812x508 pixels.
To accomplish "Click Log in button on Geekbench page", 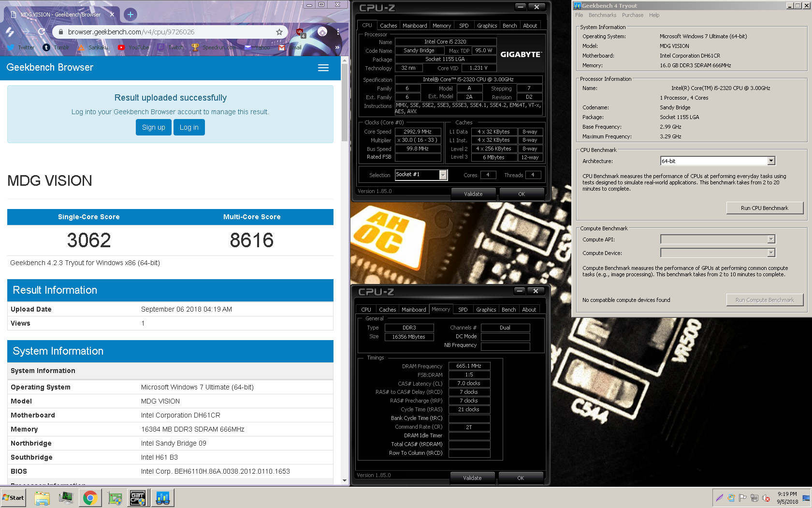I will (189, 127).
